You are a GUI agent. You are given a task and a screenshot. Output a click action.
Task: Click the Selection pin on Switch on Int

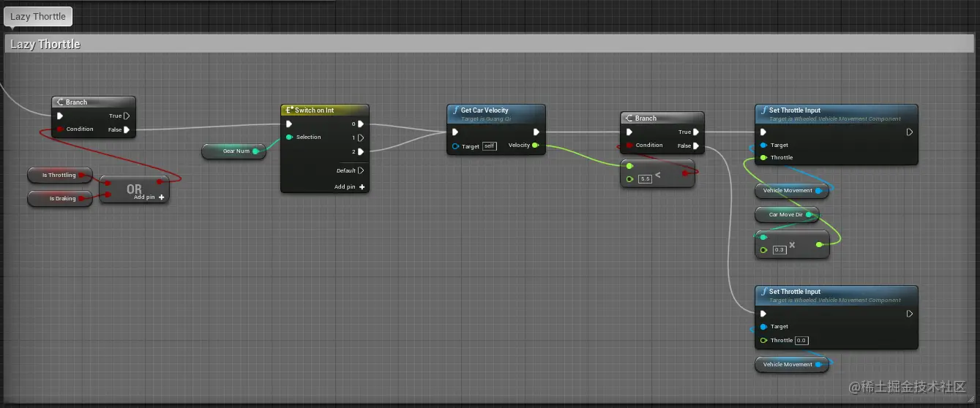tap(289, 137)
